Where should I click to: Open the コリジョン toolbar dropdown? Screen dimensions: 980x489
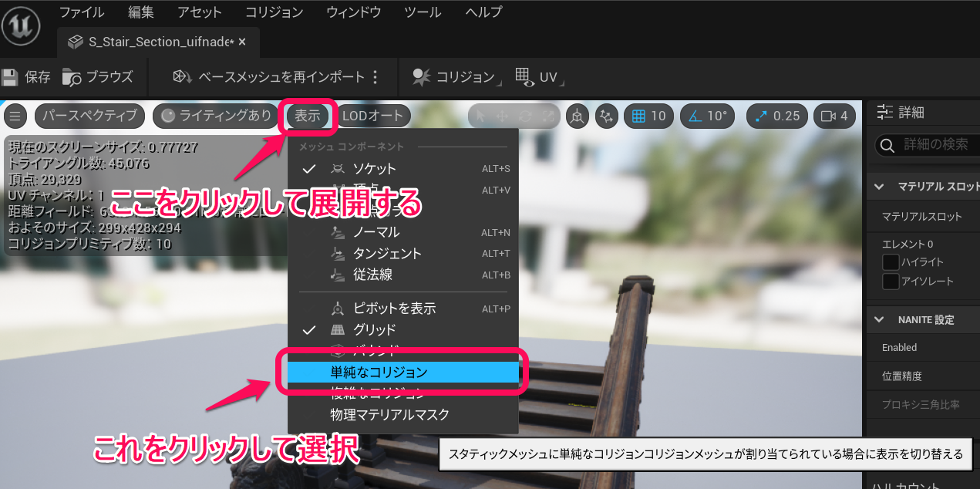click(x=456, y=77)
